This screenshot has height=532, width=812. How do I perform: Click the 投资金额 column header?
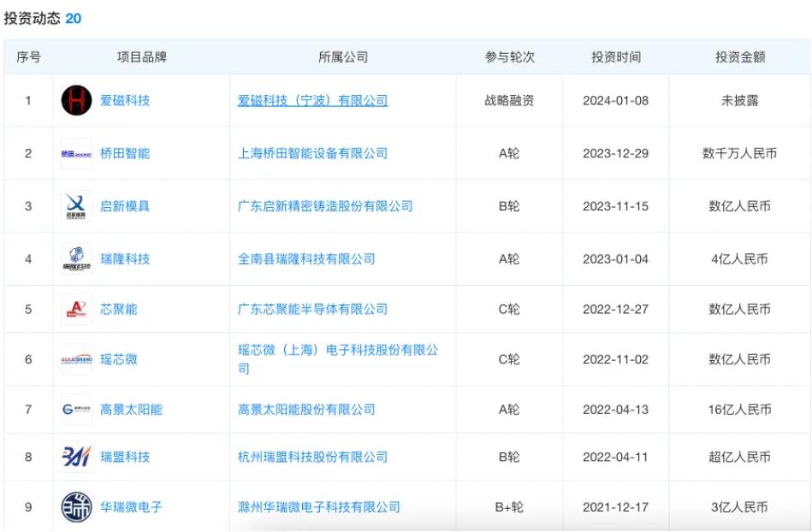pyautogui.click(x=740, y=57)
